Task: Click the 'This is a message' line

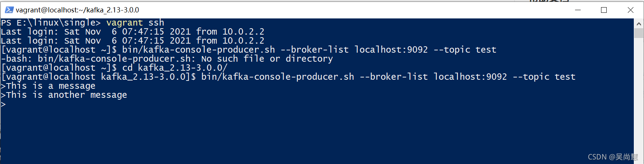Action: point(48,86)
